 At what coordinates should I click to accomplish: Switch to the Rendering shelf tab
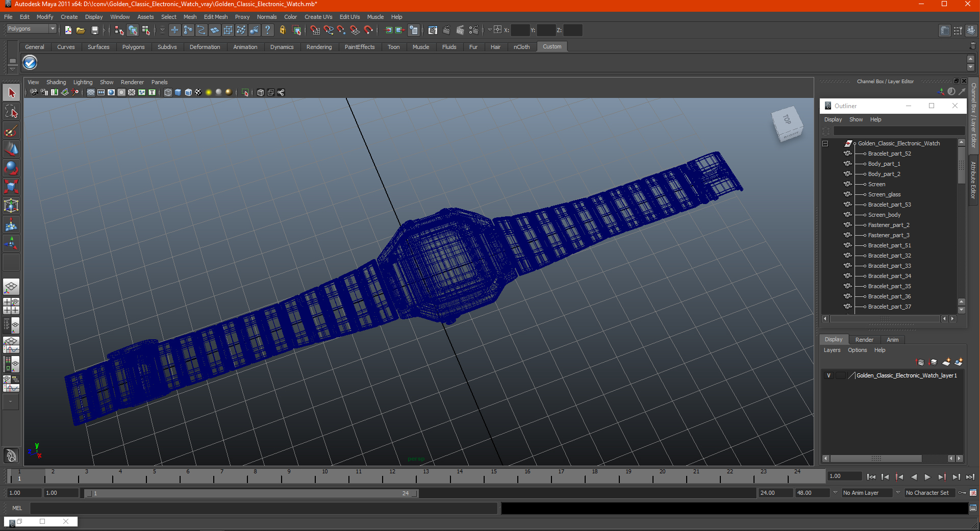319,47
